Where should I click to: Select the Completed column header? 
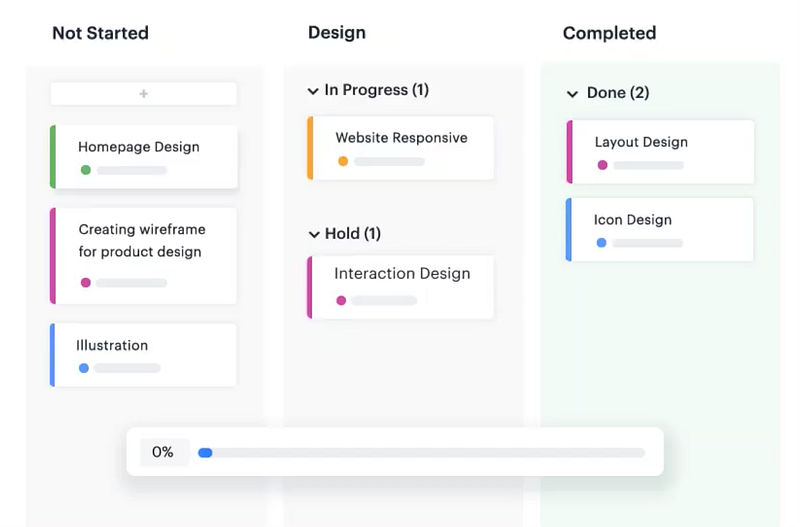tap(609, 33)
